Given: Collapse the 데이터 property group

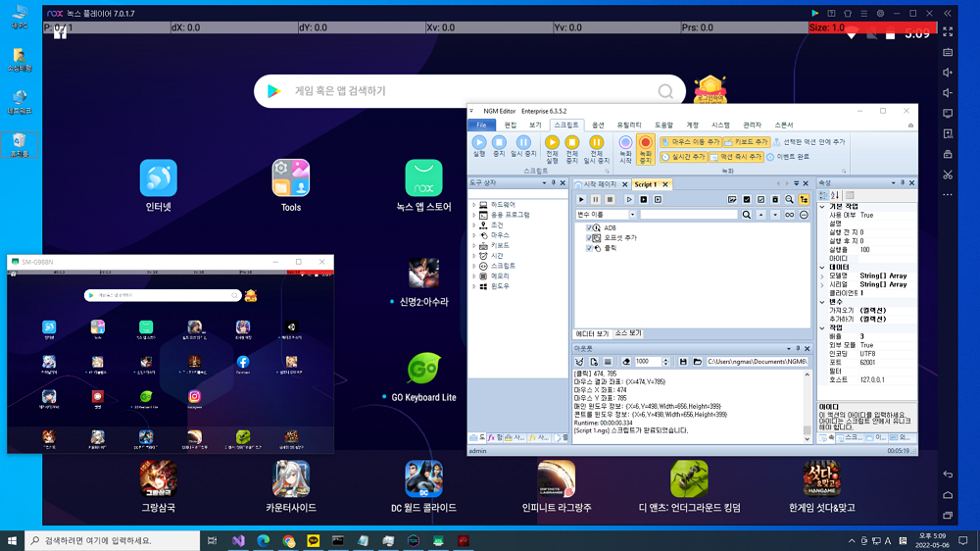Looking at the screenshot, I should (822, 267).
